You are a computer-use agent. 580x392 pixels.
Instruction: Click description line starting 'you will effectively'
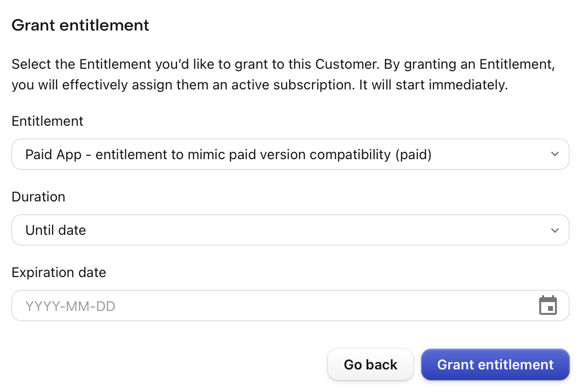[x=260, y=85]
